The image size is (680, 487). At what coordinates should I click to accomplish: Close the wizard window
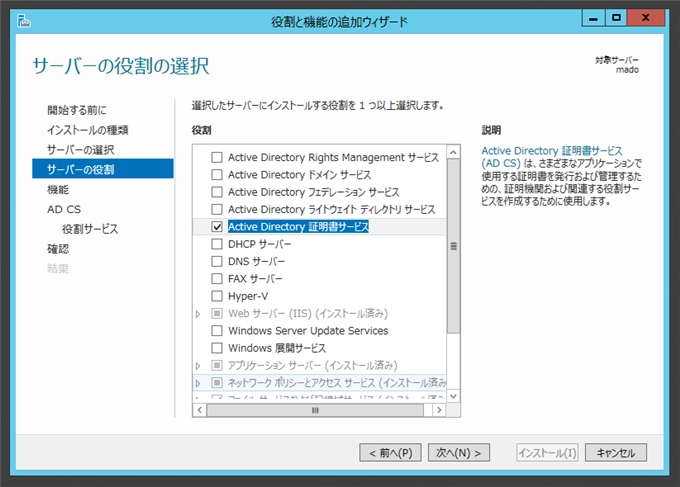(x=646, y=19)
